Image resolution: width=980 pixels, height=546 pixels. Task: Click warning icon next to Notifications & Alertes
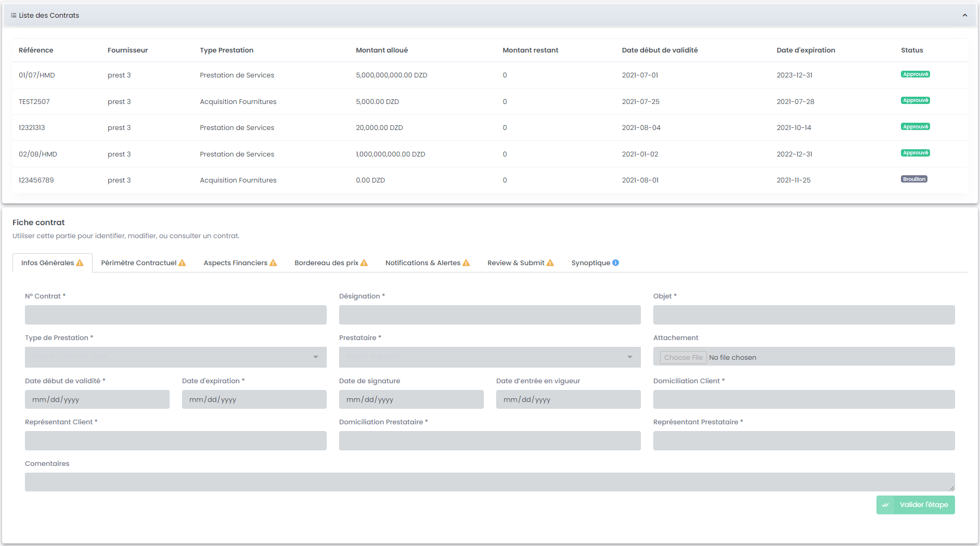pos(466,263)
